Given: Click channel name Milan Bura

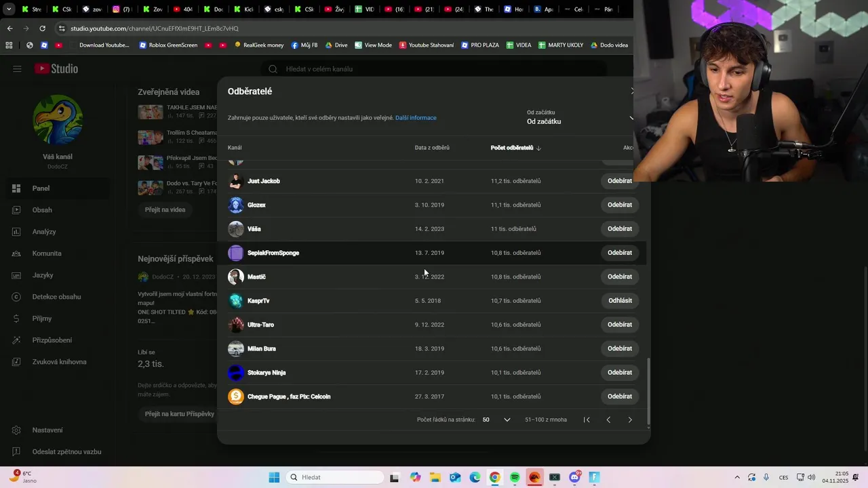Looking at the screenshot, I should (262, 348).
